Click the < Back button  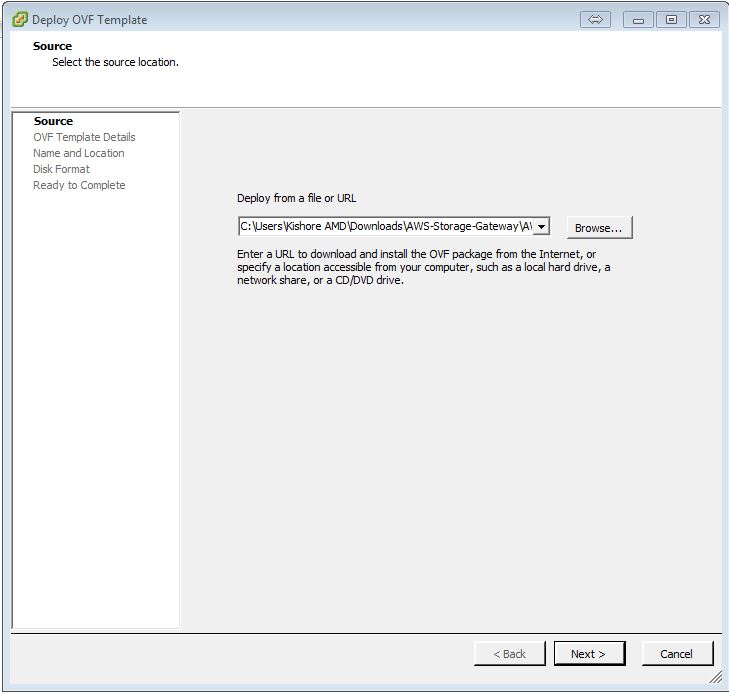click(x=509, y=654)
